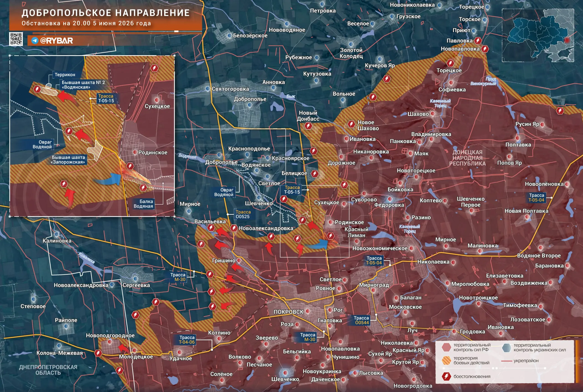Image resolution: width=583 pixels, height=392 pixels.
Task: Click the 'Ковалиха' river label
Action: coord(87,258)
